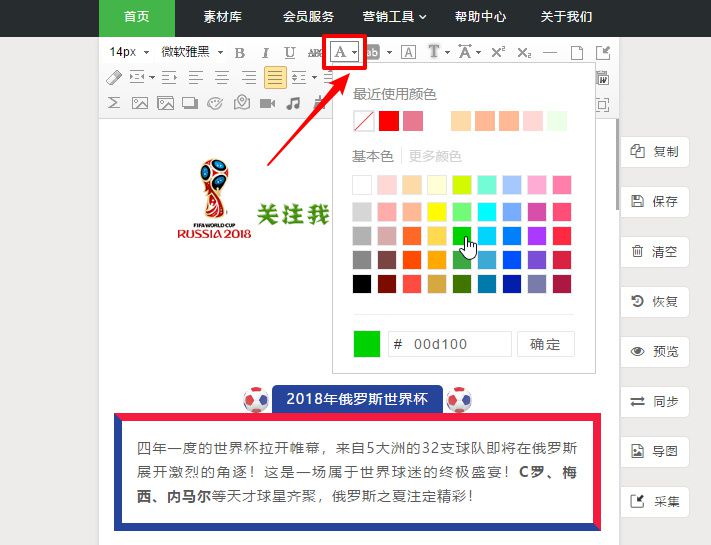Viewport: 711px width, 545px height.
Task: Click the font color A button
Action: tap(340, 52)
